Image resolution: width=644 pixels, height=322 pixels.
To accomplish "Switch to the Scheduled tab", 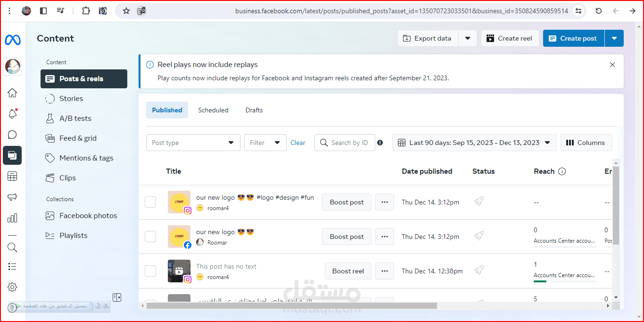I will (x=213, y=110).
